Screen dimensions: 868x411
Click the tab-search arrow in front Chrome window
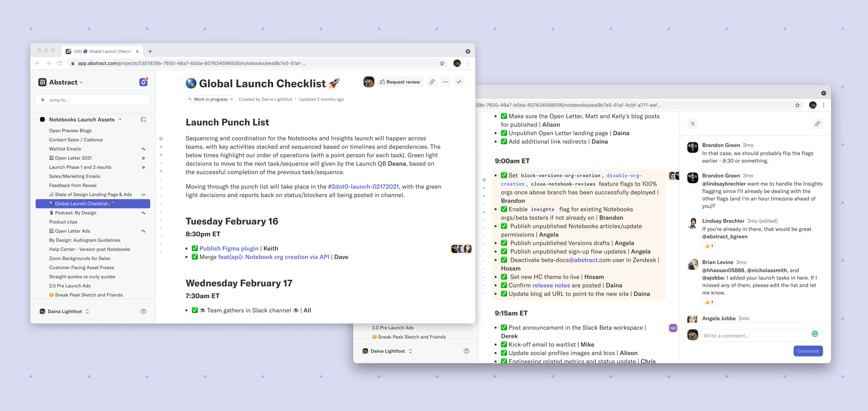(468, 51)
